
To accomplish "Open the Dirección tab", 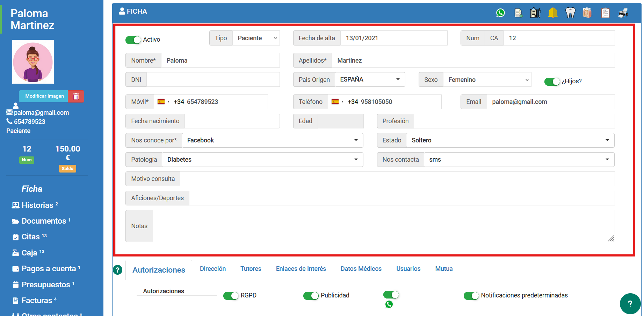I will (213, 269).
